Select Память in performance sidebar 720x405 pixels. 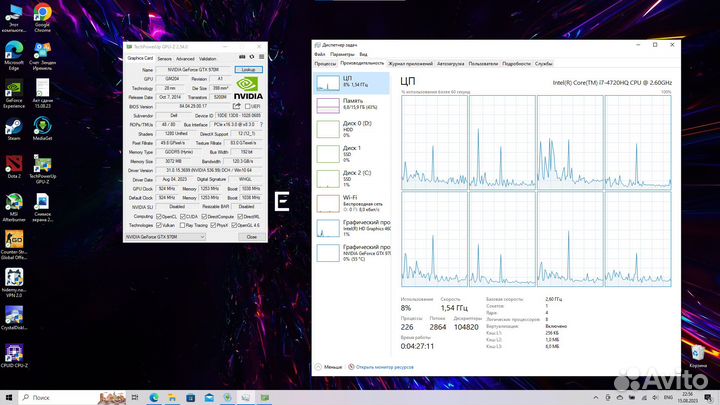click(351, 104)
